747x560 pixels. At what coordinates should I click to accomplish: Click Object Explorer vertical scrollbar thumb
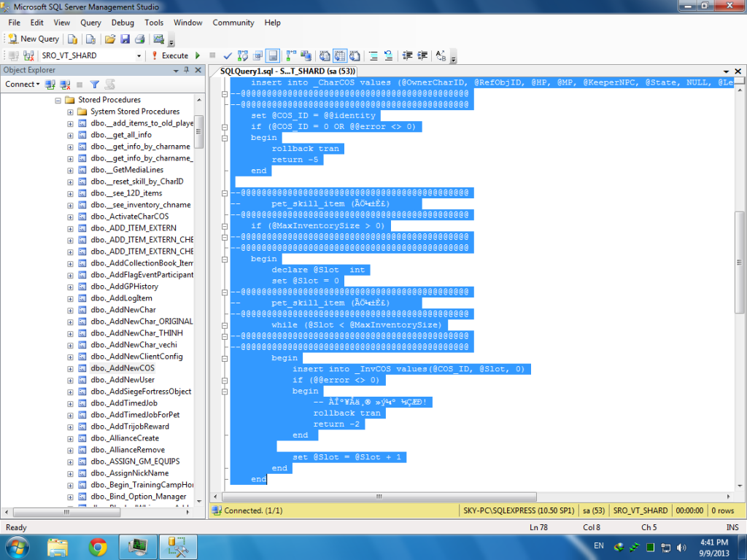coord(198,132)
